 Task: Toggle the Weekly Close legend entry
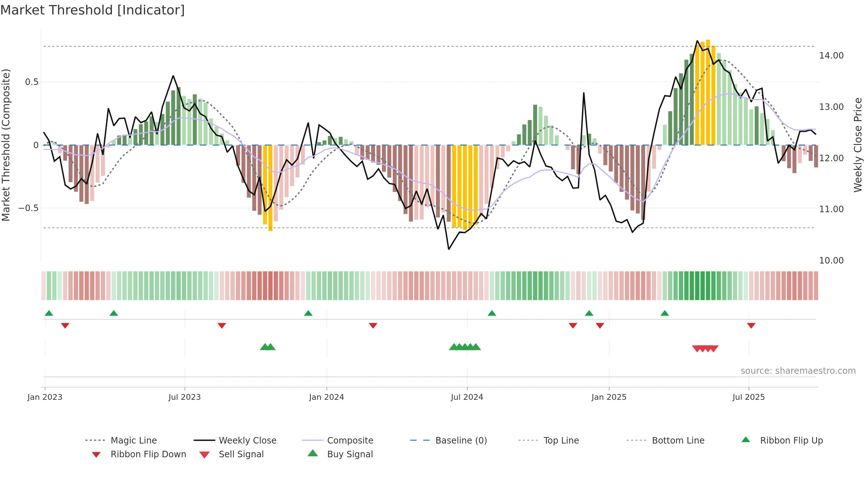coord(235,440)
